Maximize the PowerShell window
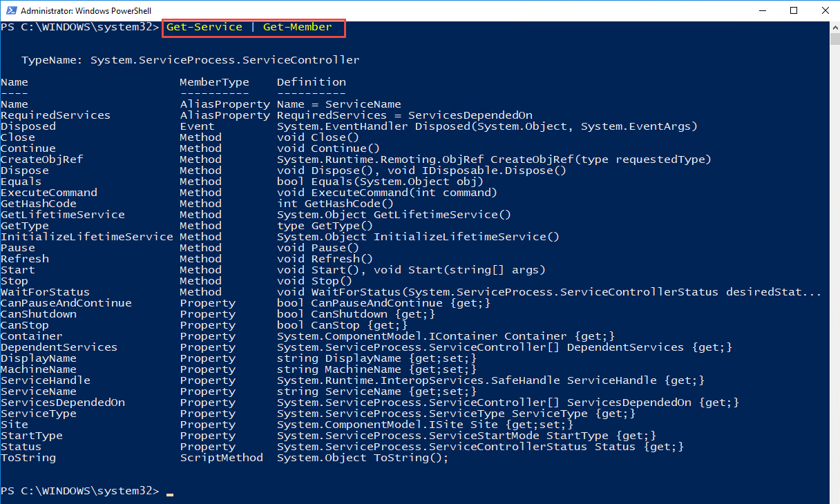Image resolution: width=840 pixels, height=504 pixels. click(793, 10)
